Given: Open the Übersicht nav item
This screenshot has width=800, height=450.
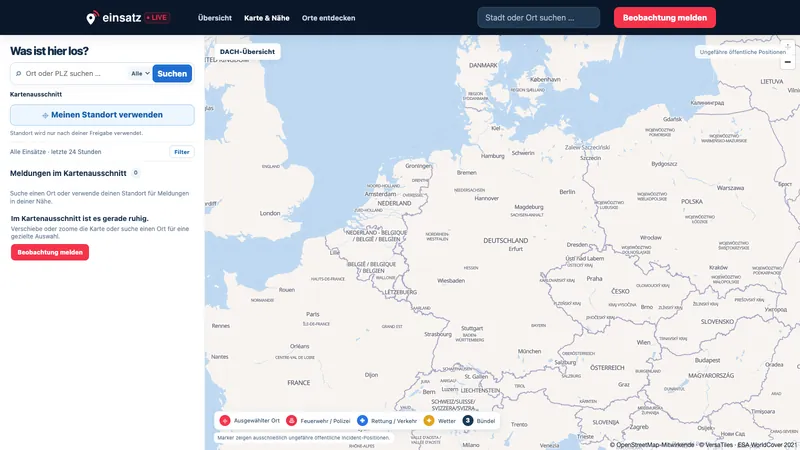Looking at the screenshot, I should (x=215, y=18).
